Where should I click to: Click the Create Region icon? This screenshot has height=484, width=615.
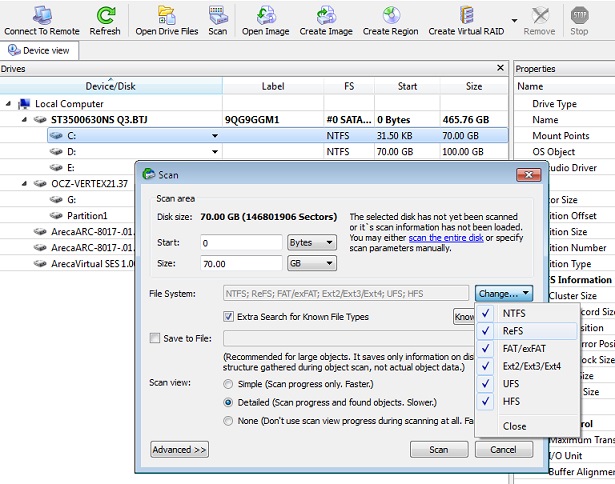(x=390, y=15)
